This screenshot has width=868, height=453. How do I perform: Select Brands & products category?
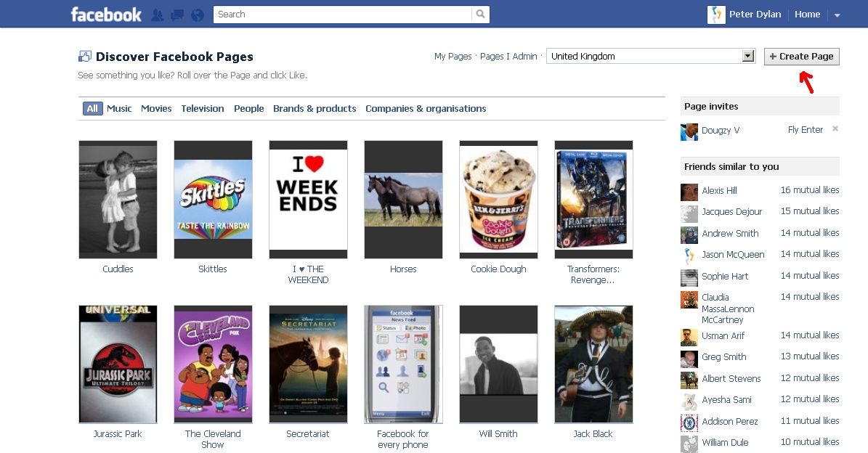[315, 109]
